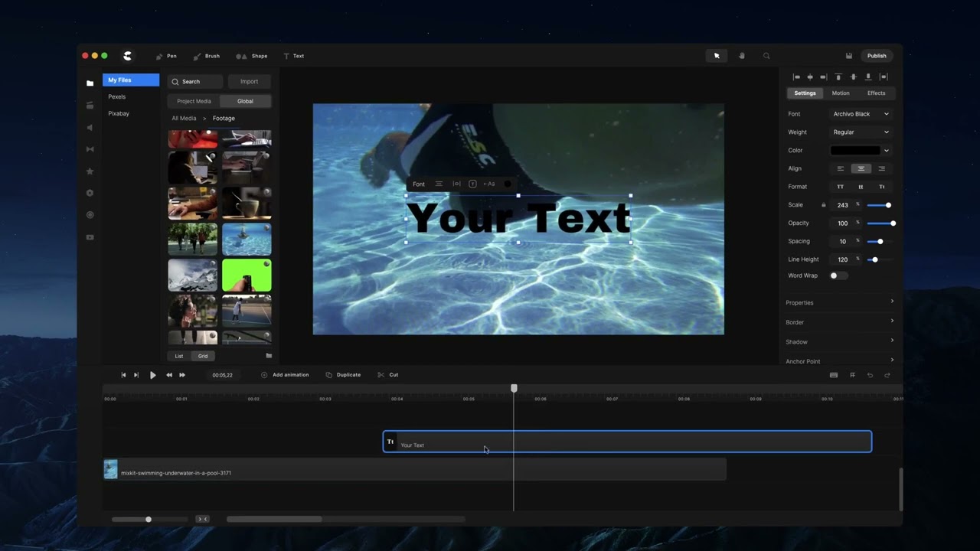980x551 pixels.
Task: Click Add animation
Action: [x=285, y=375]
